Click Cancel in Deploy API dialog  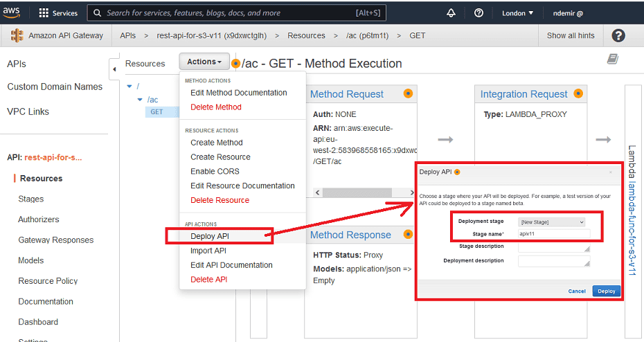point(576,291)
